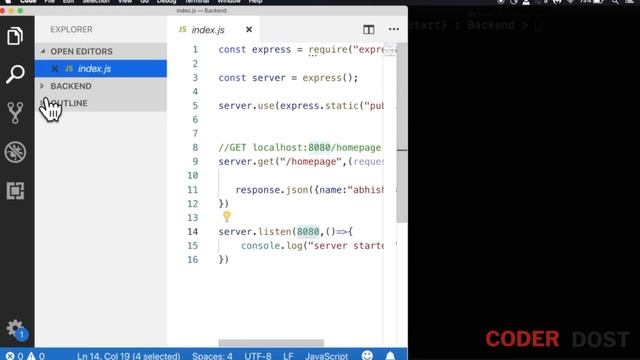
Task: Expand the BACKEND folder section
Action: pos(100,86)
